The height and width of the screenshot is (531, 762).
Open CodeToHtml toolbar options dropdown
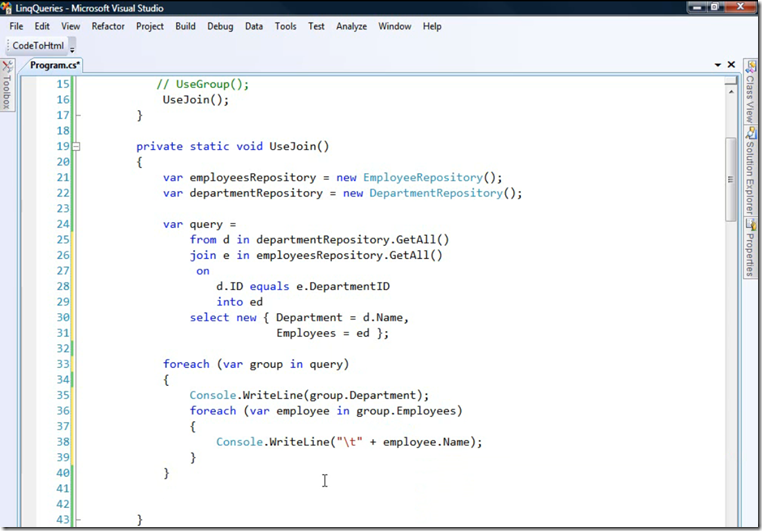pyautogui.click(x=72, y=49)
